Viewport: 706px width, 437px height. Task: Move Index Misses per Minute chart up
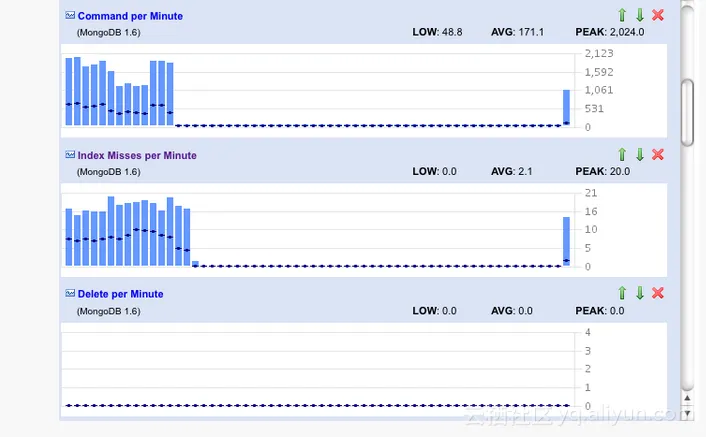(x=622, y=154)
